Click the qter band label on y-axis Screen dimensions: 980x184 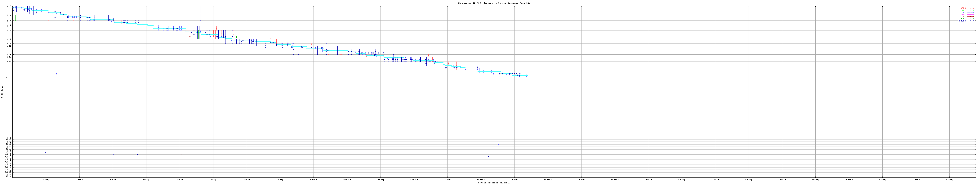pos(8,77)
